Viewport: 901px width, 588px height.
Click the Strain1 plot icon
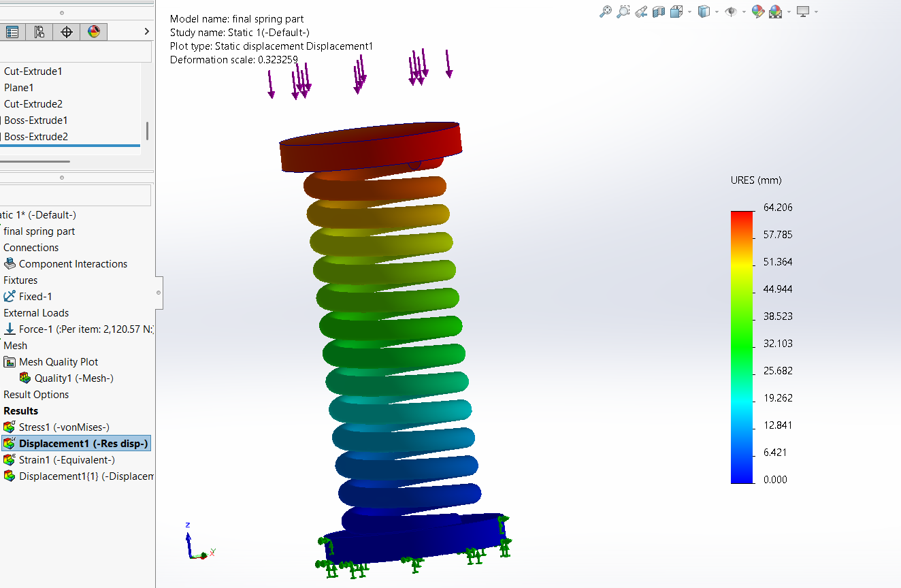(x=10, y=460)
